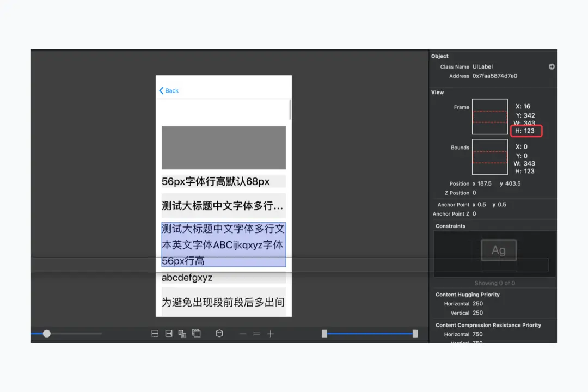The height and width of the screenshot is (392, 588).
Task: Click Bounds 'W: 343' value
Action: (524, 163)
